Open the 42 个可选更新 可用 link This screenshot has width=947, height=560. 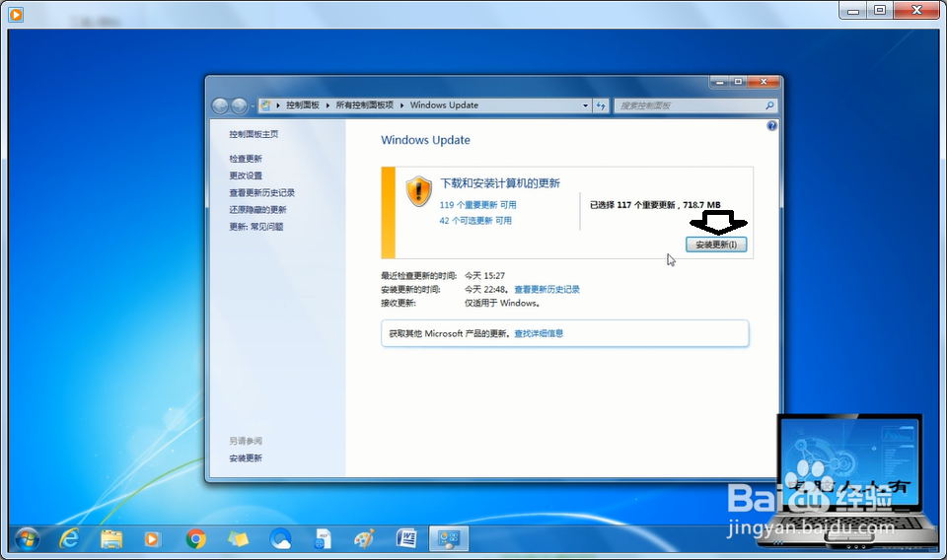(x=475, y=221)
